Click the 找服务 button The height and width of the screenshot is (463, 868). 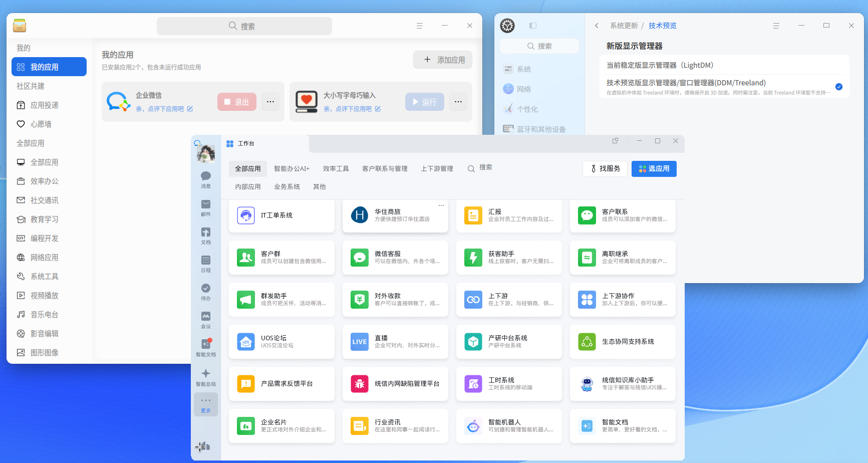coord(606,169)
